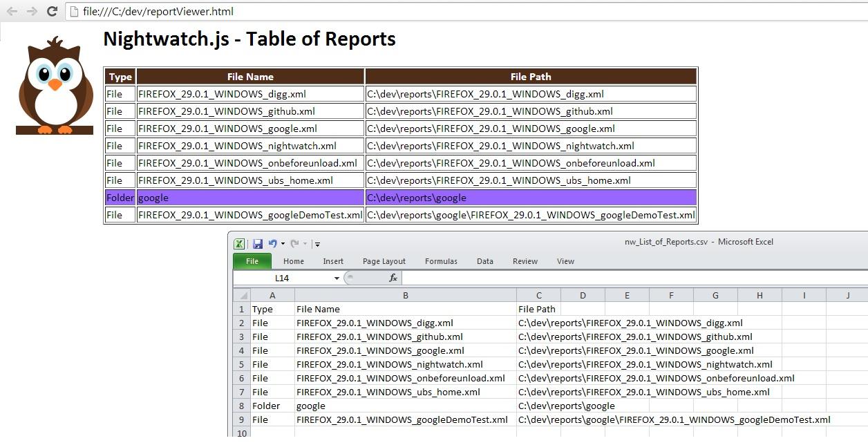Click Excel cell C1 containing File Path
The height and width of the screenshot is (445, 868).
pos(539,309)
